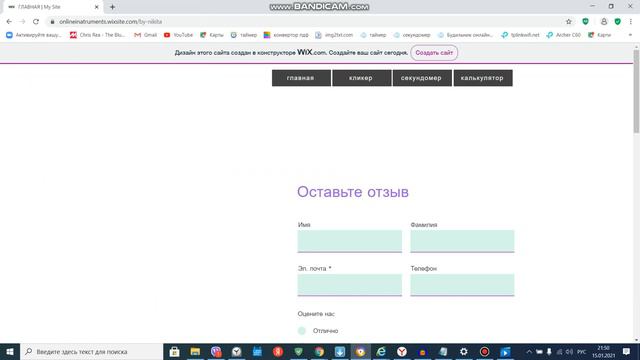Open the главная menu item

pos(301,78)
